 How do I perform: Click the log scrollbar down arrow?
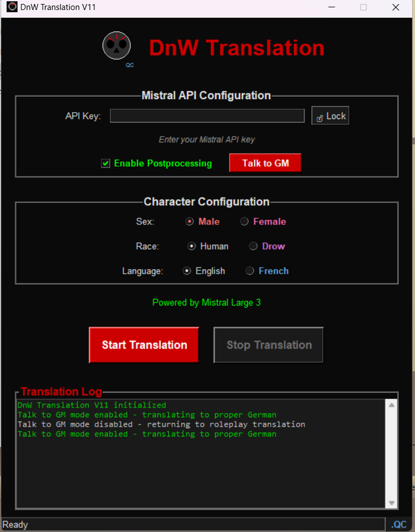click(392, 503)
